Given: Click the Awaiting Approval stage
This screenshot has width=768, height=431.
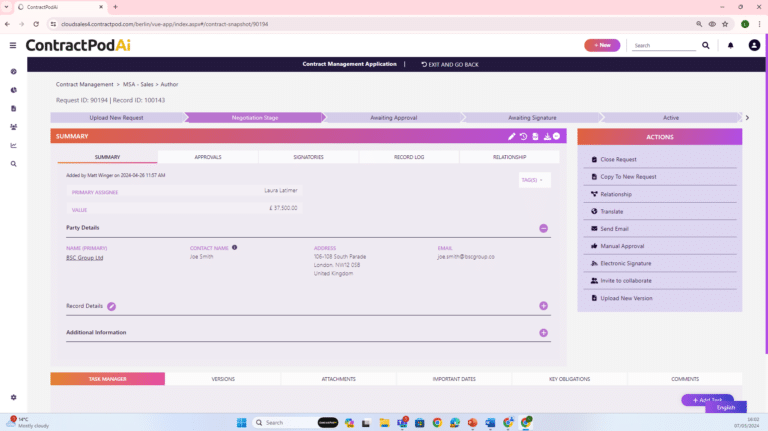Looking at the screenshot, I should tap(393, 118).
